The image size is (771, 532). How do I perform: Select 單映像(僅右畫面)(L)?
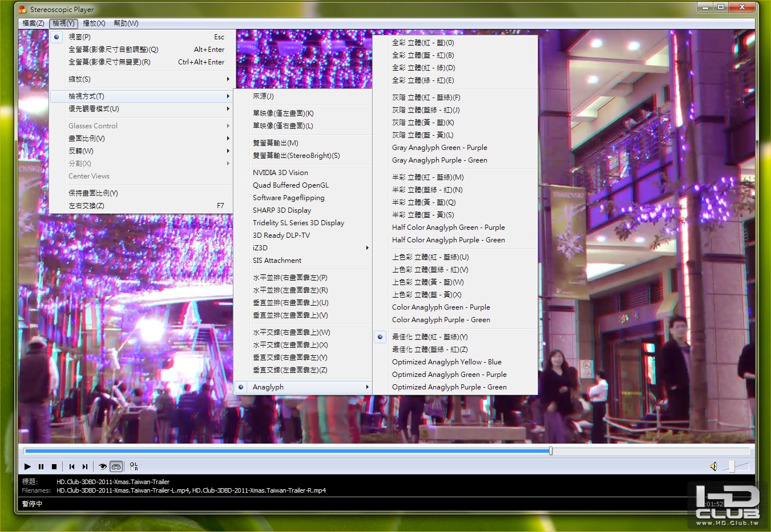point(303,126)
